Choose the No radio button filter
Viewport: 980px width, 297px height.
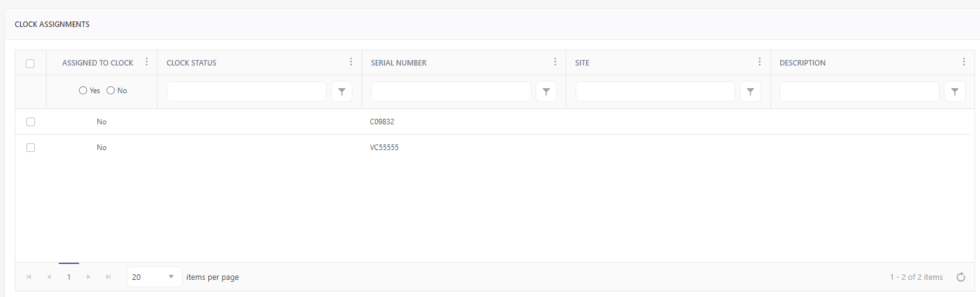(111, 91)
